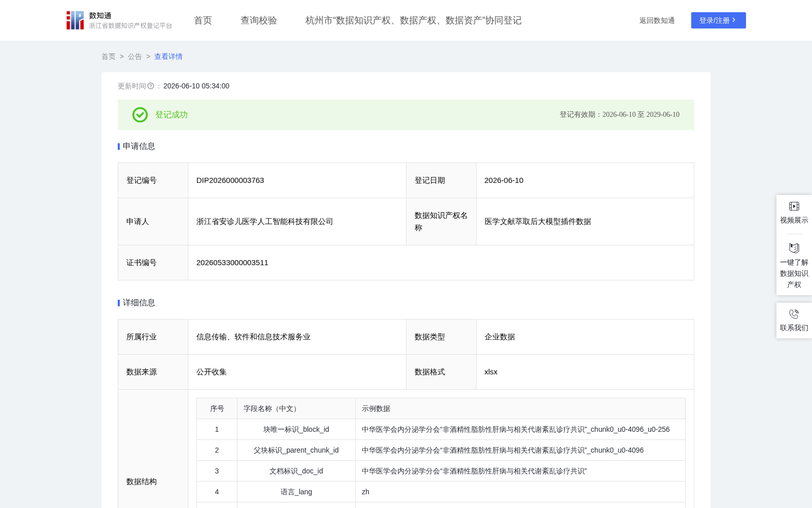
Task: Click the registration date 2026-06-10 cell
Action: coord(585,180)
